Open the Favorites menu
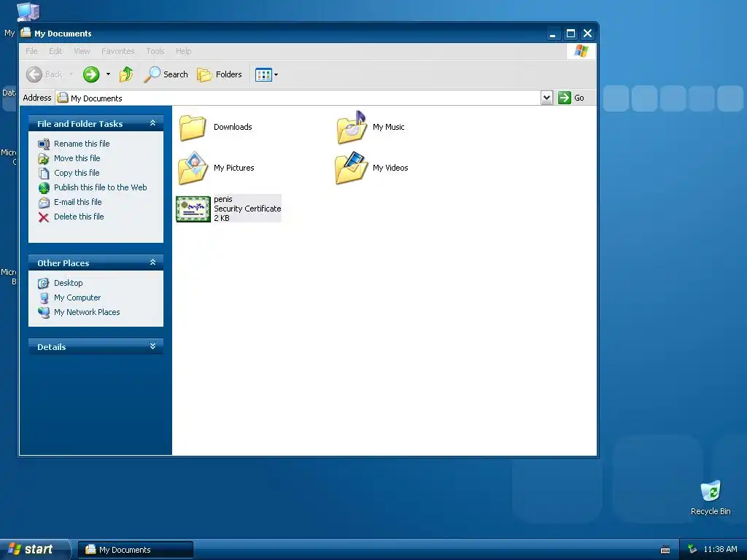Image resolution: width=747 pixels, height=560 pixels. point(117,51)
